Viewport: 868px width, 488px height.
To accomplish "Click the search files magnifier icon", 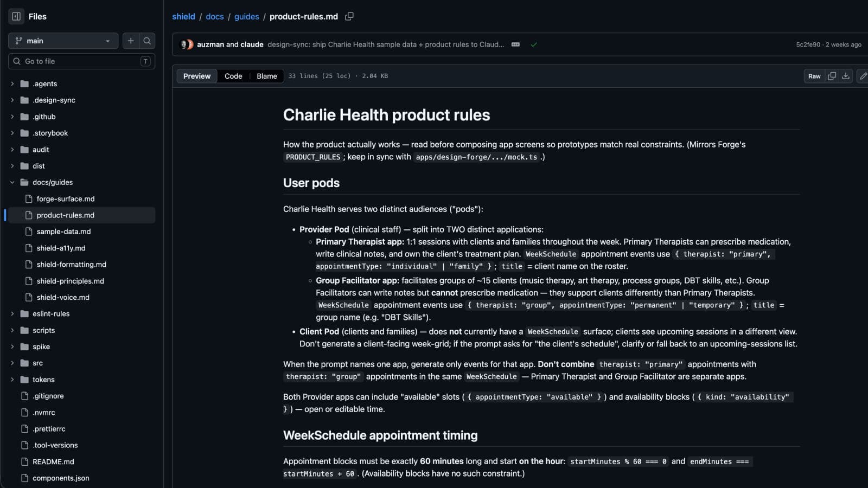I will tap(147, 41).
